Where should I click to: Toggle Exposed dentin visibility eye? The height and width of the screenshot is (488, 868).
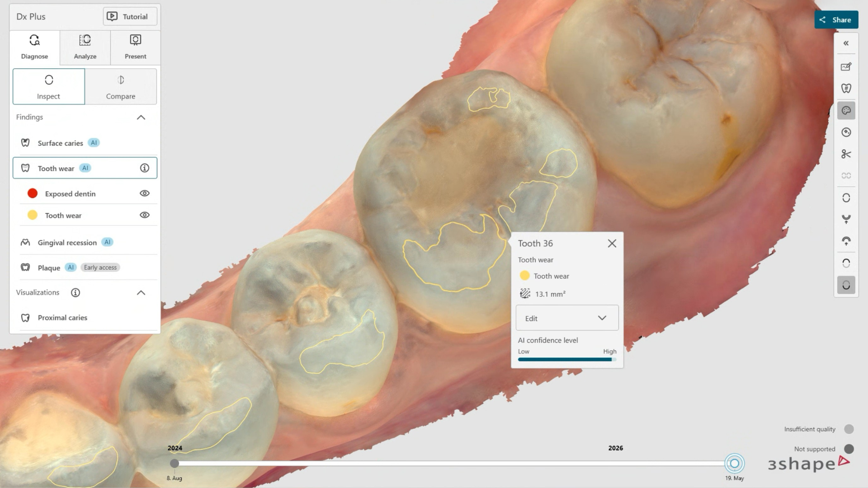point(145,193)
